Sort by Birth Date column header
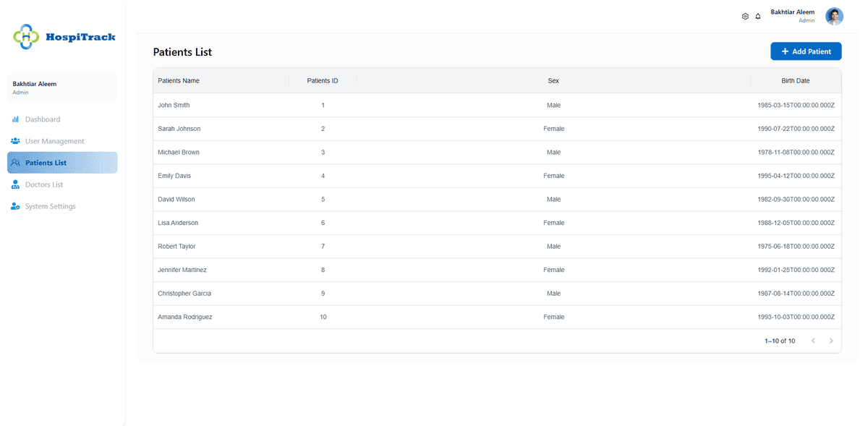Image resolution: width=868 pixels, height=426 pixels. click(796, 80)
